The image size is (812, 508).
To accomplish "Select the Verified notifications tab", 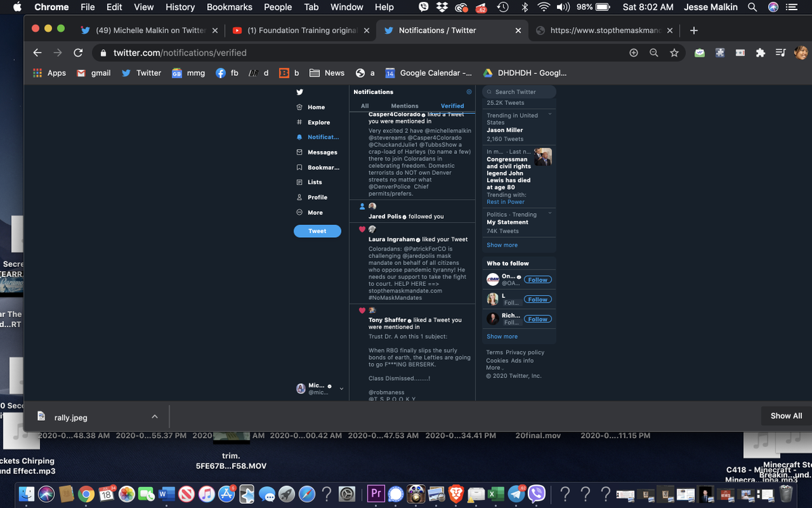I will [452, 106].
